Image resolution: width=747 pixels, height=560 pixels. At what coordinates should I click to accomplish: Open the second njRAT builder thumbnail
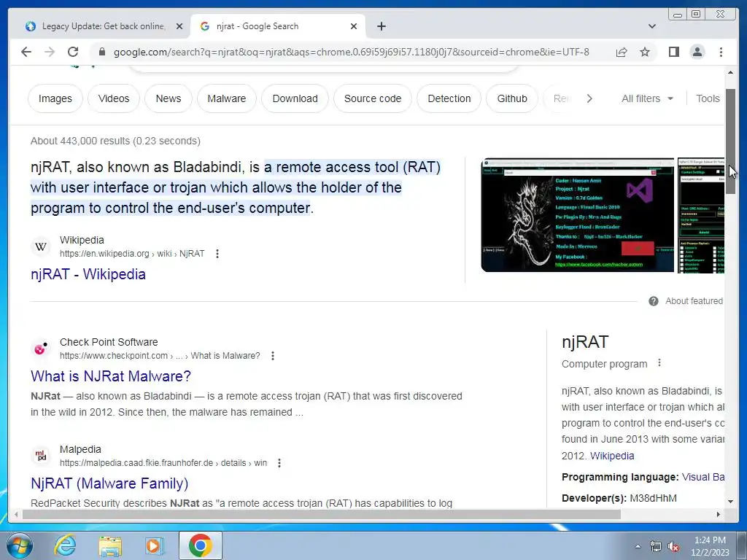(701, 215)
